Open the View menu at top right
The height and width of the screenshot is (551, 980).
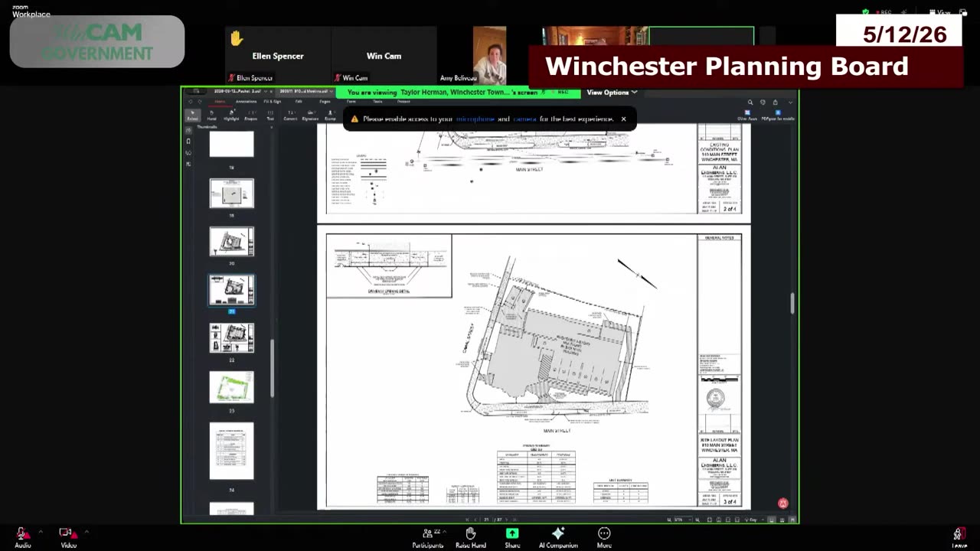click(940, 12)
